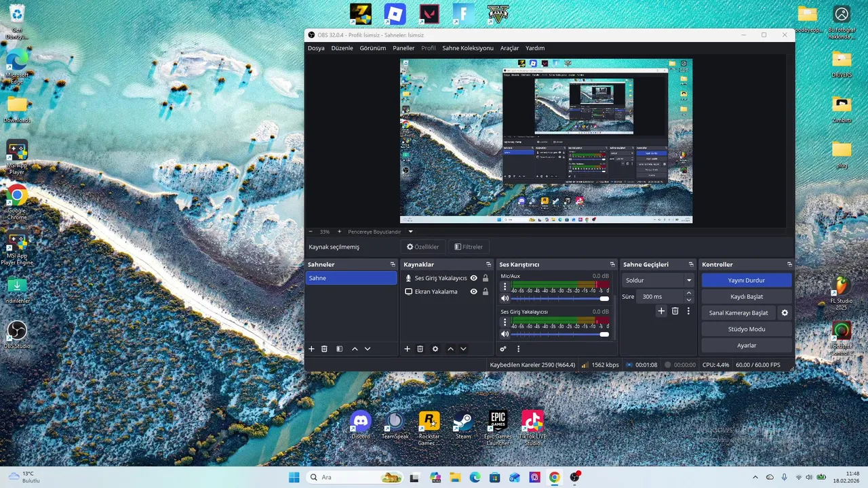
Task: Adjust Mic/Aux volume slider
Action: [x=560, y=298]
